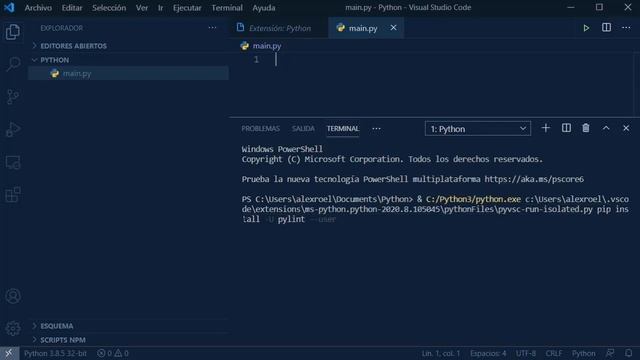Kill terminal with trash icon

point(586,128)
